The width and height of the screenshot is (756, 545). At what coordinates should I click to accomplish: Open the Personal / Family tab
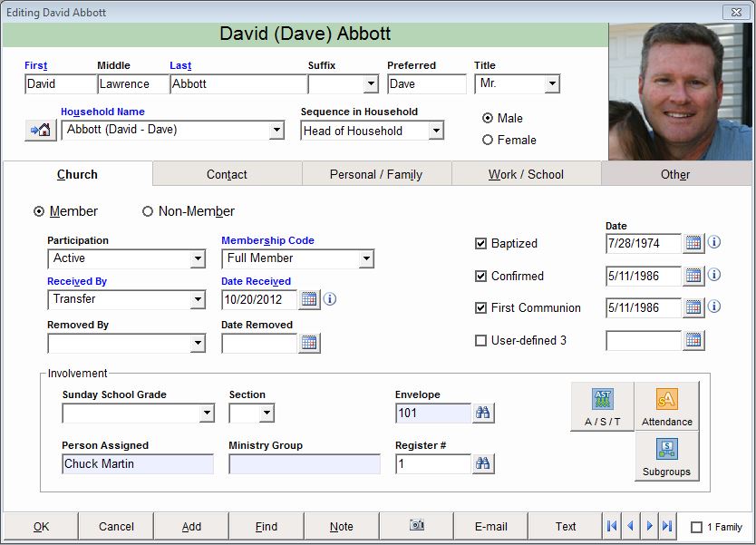[x=375, y=174]
